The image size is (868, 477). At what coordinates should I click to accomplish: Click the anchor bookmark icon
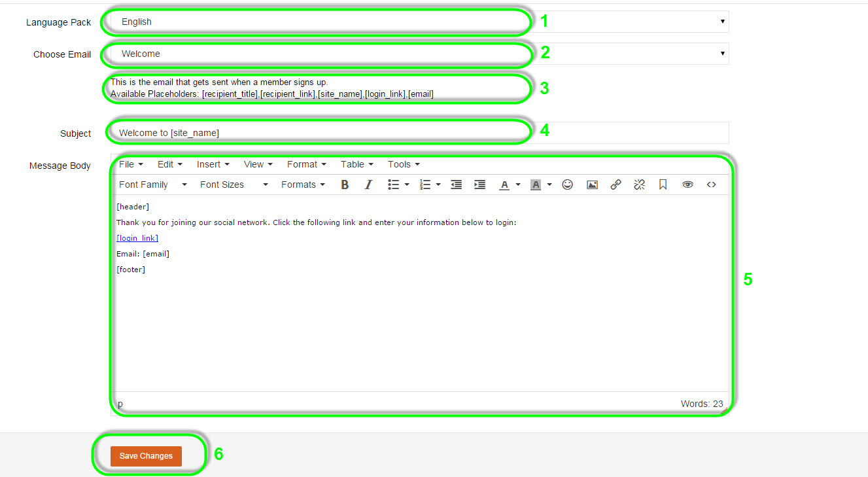point(663,185)
